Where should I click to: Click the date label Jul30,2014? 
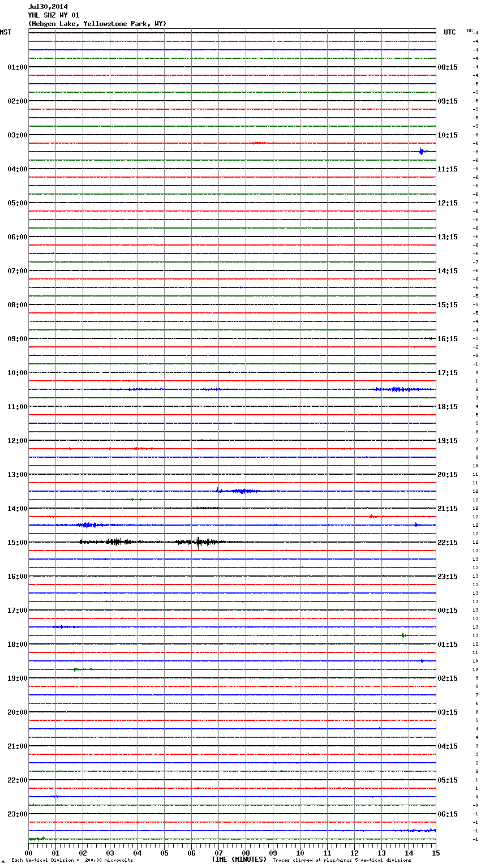click(x=48, y=7)
